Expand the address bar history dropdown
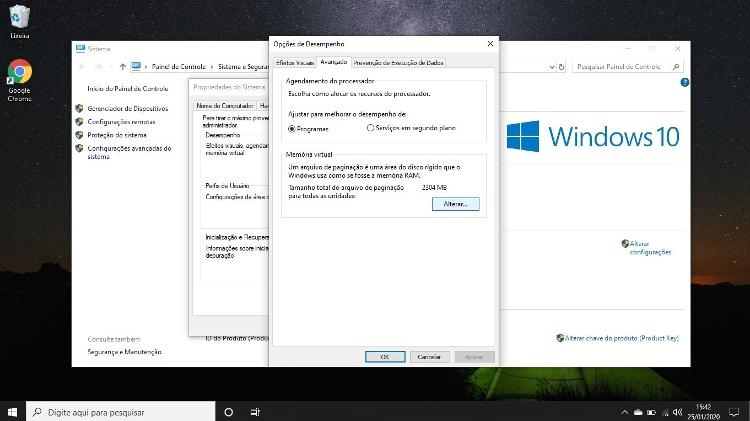The width and height of the screenshot is (750, 421). (x=552, y=67)
